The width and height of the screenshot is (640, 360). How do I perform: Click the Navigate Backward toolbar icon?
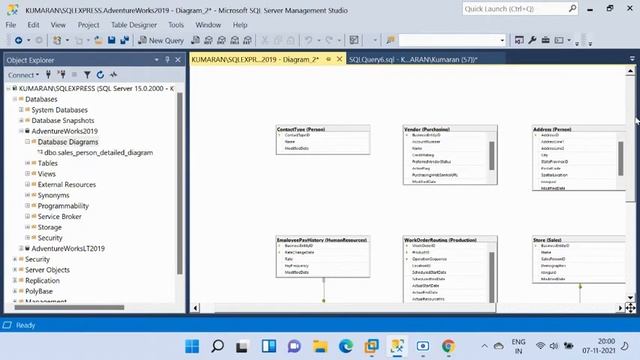(x=18, y=40)
